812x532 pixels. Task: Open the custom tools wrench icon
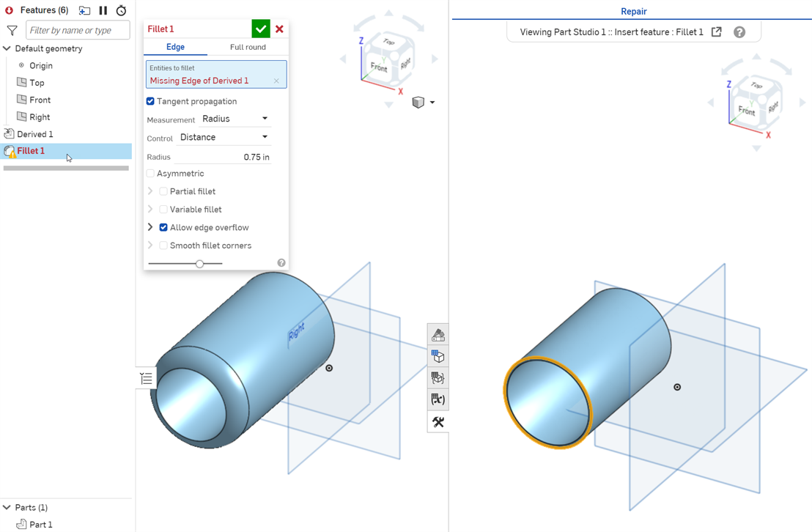438,422
